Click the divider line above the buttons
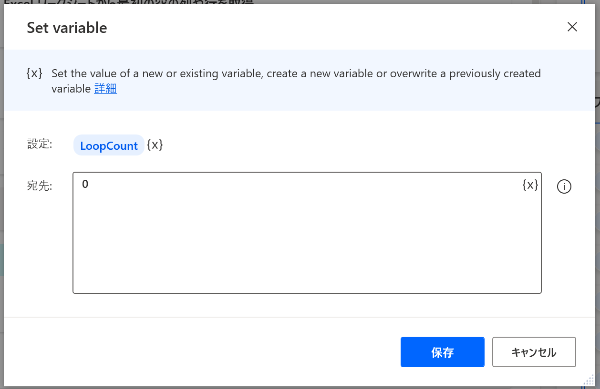Viewport: 600px width, 389px height. click(x=299, y=317)
